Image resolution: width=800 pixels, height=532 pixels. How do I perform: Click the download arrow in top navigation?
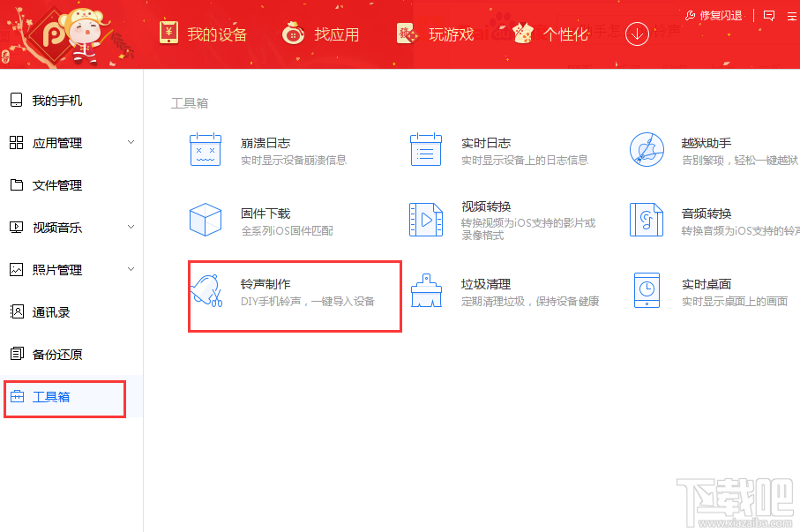(637, 34)
